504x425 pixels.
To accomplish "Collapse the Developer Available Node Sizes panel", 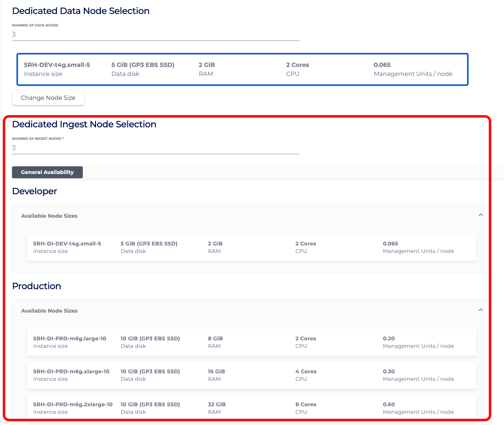I will coord(481,215).
